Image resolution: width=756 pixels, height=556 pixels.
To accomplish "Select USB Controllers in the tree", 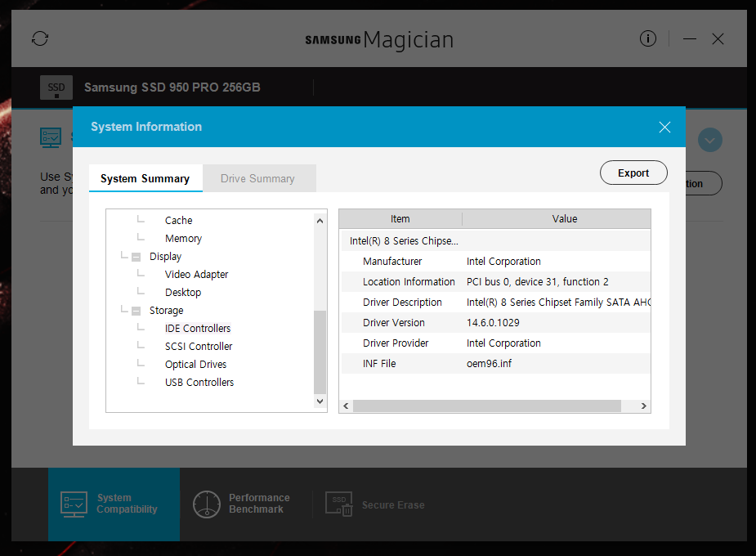I will click(x=199, y=383).
